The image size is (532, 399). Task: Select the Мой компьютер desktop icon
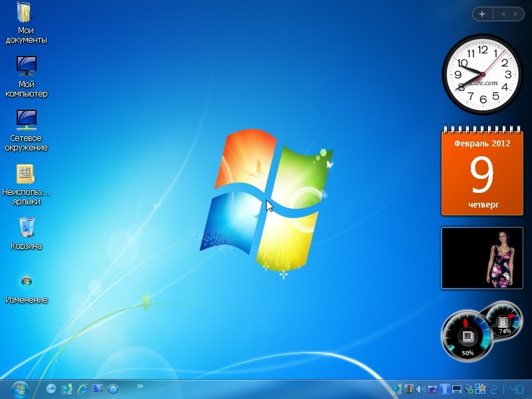point(27,66)
